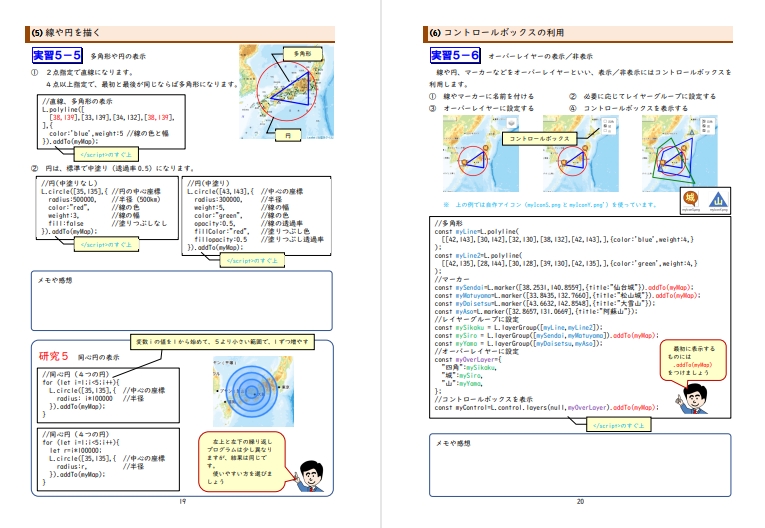Click the //コントロールボックスを表示 comment line
The image size is (765, 528).
483,399
